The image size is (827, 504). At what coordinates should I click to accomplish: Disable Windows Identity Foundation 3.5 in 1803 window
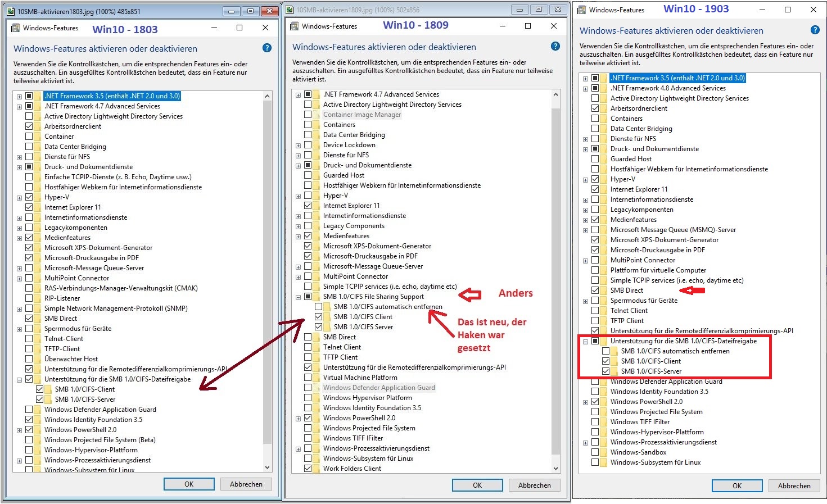point(29,420)
